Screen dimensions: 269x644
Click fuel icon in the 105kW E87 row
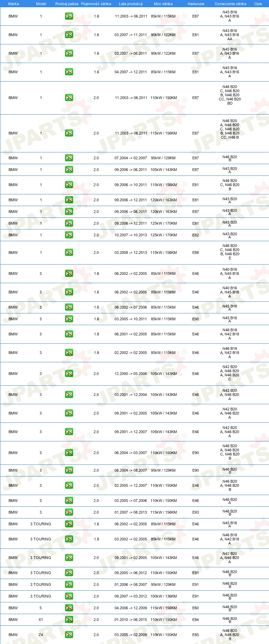click(x=69, y=170)
